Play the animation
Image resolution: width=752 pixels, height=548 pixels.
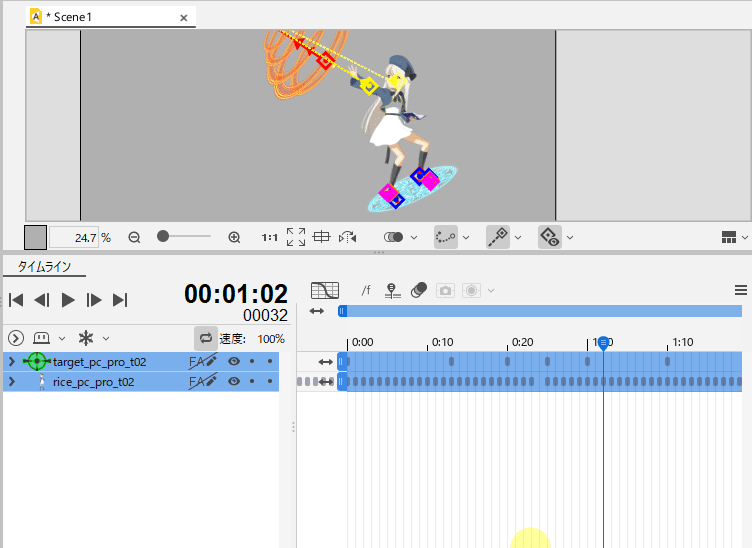pyautogui.click(x=68, y=300)
